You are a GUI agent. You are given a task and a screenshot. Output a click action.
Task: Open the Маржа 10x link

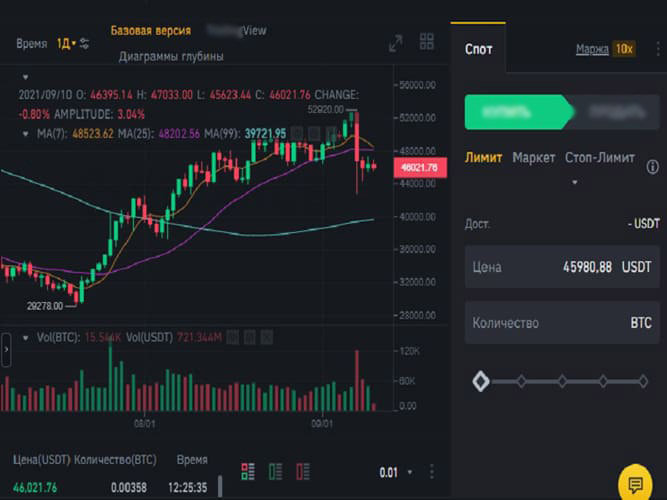pos(605,48)
